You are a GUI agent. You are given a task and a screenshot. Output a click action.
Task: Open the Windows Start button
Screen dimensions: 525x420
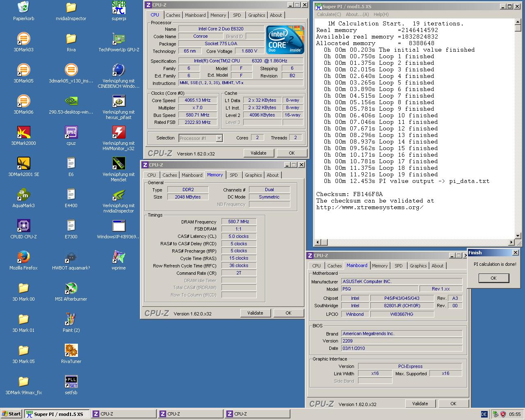point(11,414)
